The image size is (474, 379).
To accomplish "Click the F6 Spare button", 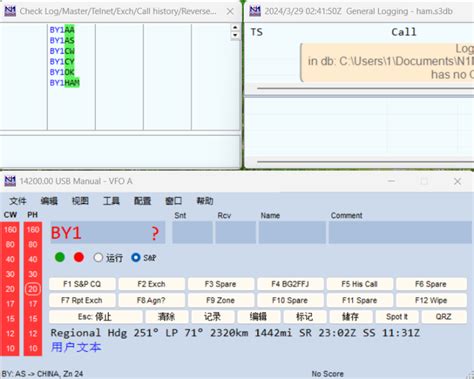I will [x=431, y=284].
